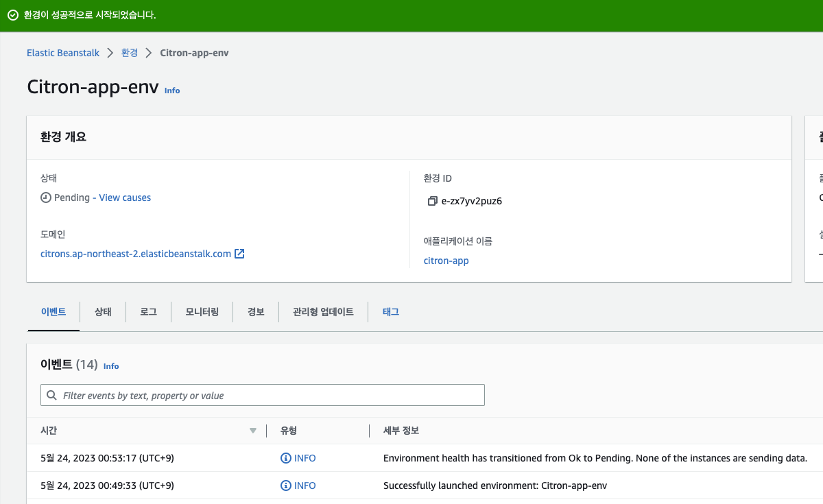Open the 로그 tab

pos(148,312)
